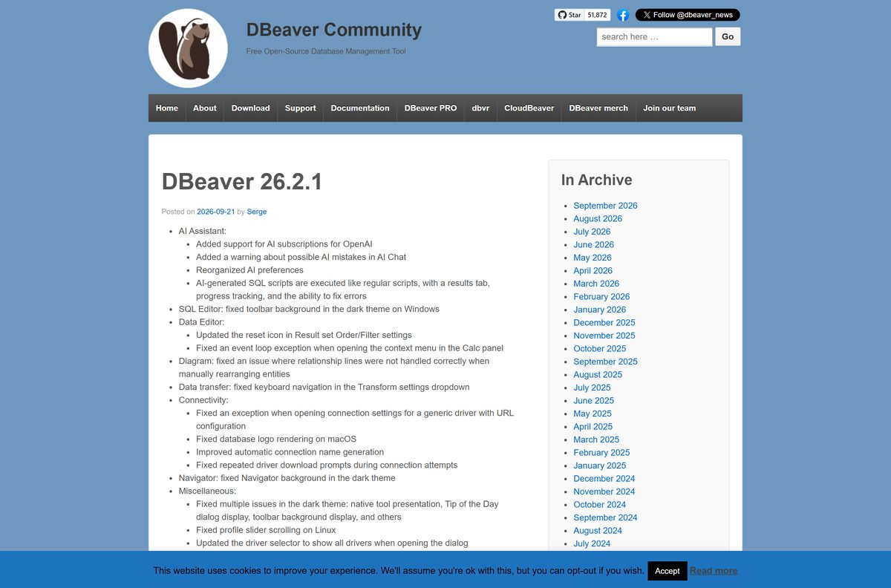Open January 2025 archive link
This screenshot has height=588, width=891.
[600, 465]
